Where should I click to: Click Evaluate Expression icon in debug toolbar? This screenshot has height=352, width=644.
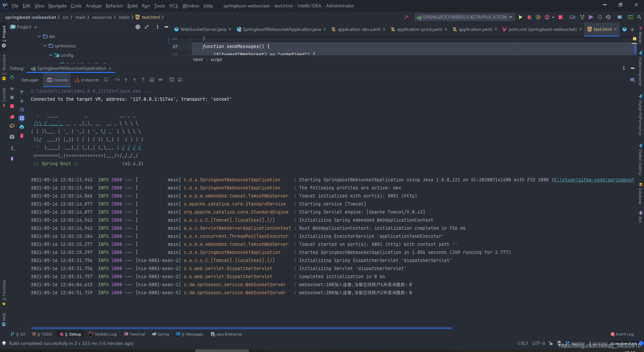(x=172, y=80)
